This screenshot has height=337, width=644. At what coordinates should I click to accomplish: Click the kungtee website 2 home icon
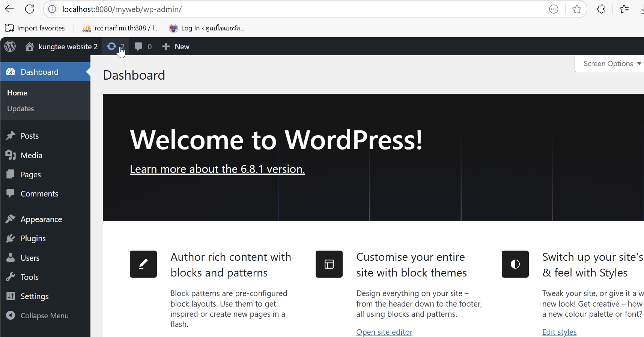[30, 47]
